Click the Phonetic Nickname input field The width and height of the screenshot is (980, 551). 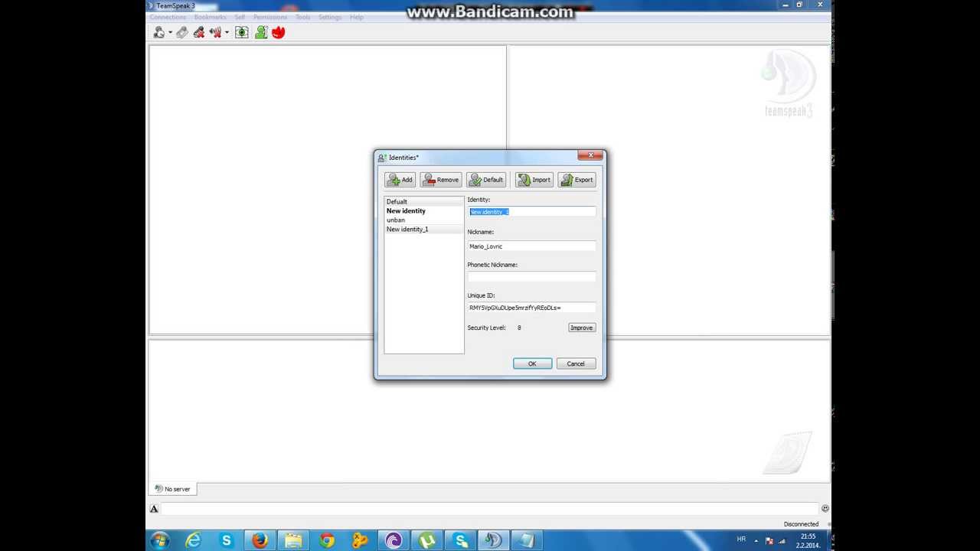click(531, 277)
